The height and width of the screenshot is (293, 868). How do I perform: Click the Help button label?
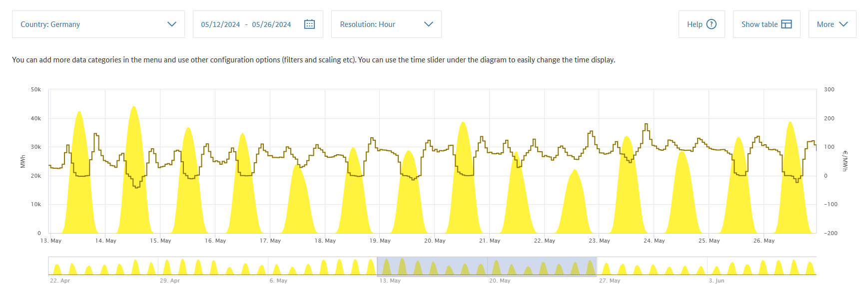pos(695,24)
